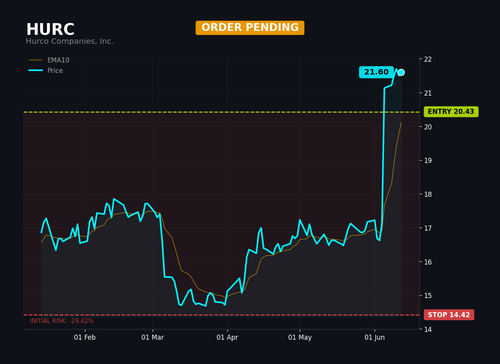Toggle the Price legend entry

click(46, 70)
